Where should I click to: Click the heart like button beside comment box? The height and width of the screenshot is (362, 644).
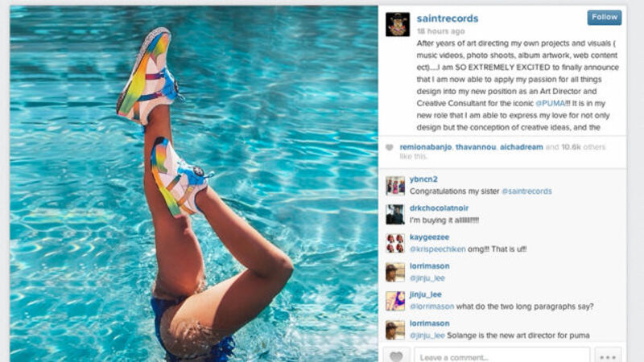coord(396,356)
